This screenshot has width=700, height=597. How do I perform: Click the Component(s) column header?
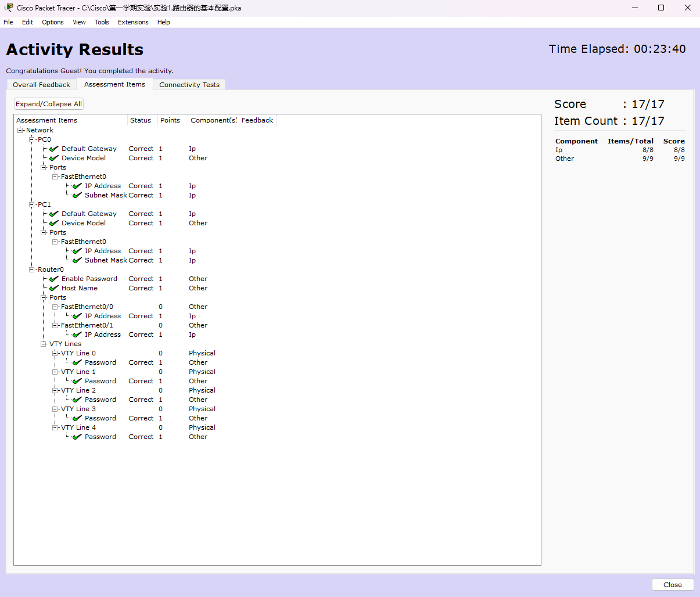click(213, 120)
